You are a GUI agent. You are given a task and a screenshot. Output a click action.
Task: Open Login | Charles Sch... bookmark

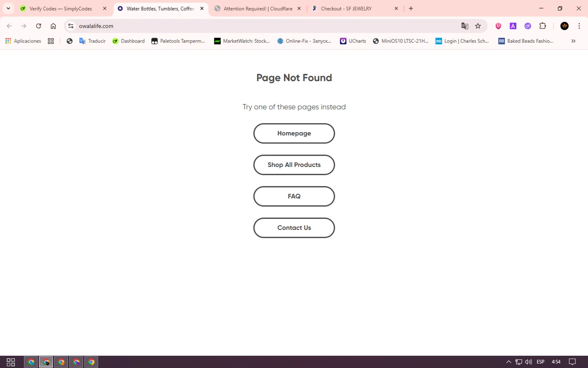coord(463,41)
